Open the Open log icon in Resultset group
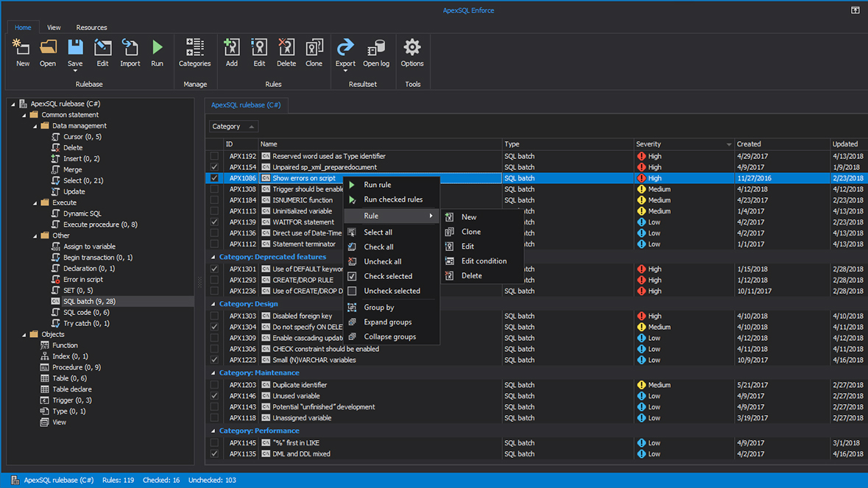The width and height of the screenshot is (868, 488). coord(375,52)
